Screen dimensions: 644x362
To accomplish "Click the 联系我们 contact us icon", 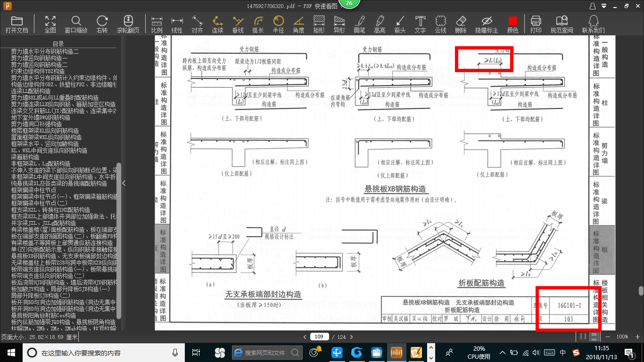I will (x=593, y=24).
